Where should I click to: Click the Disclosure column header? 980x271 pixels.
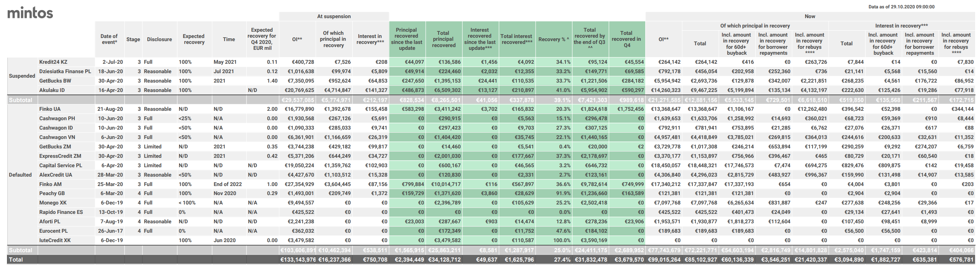click(159, 39)
